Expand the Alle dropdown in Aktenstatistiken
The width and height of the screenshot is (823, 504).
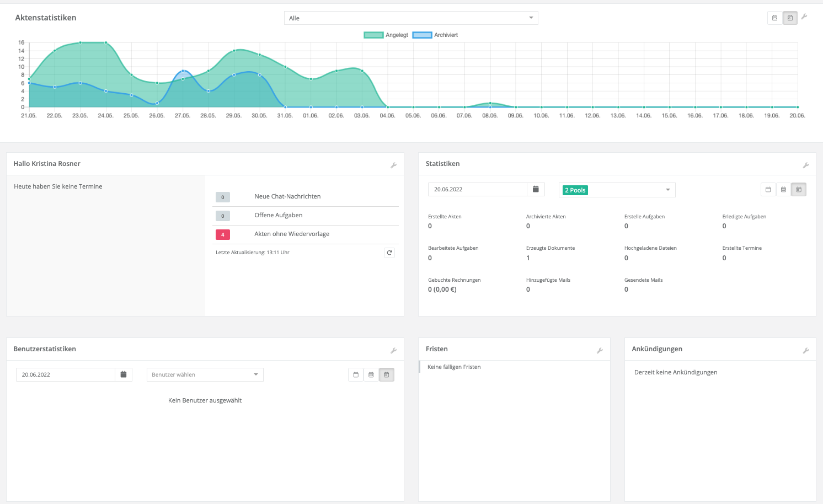tap(411, 18)
